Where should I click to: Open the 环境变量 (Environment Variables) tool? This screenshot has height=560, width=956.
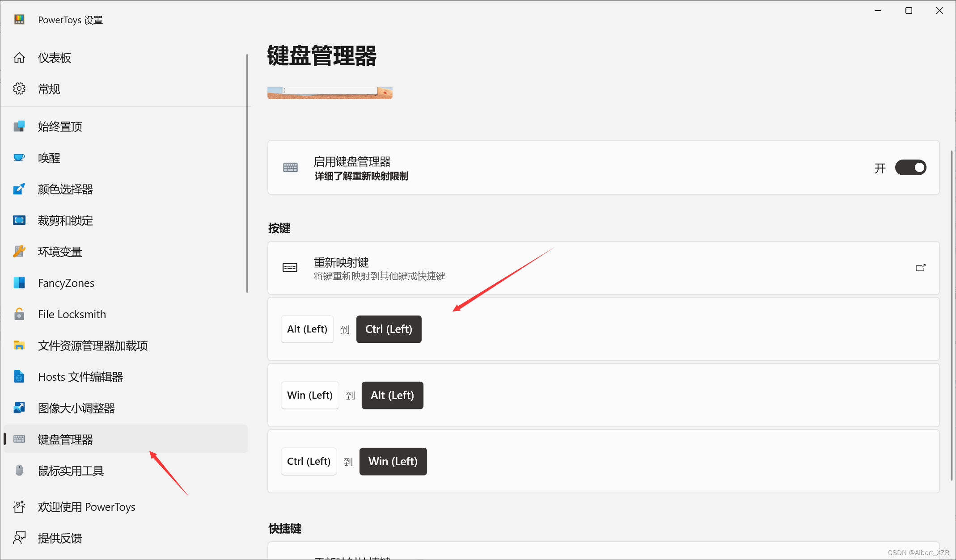point(60,251)
